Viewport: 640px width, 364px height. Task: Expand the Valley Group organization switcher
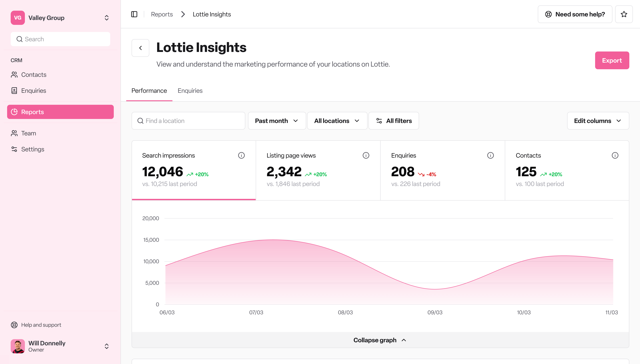click(107, 18)
